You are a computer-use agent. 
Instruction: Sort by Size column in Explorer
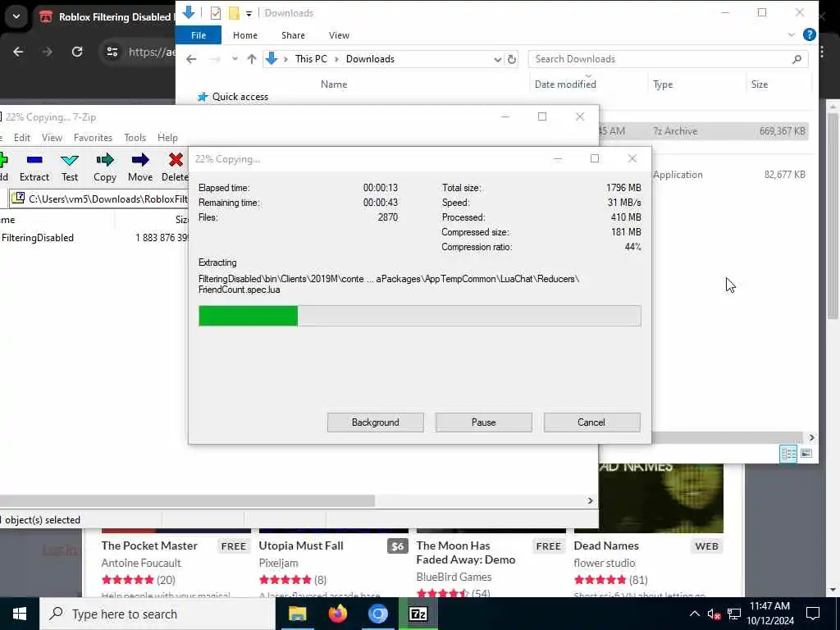click(760, 84)
